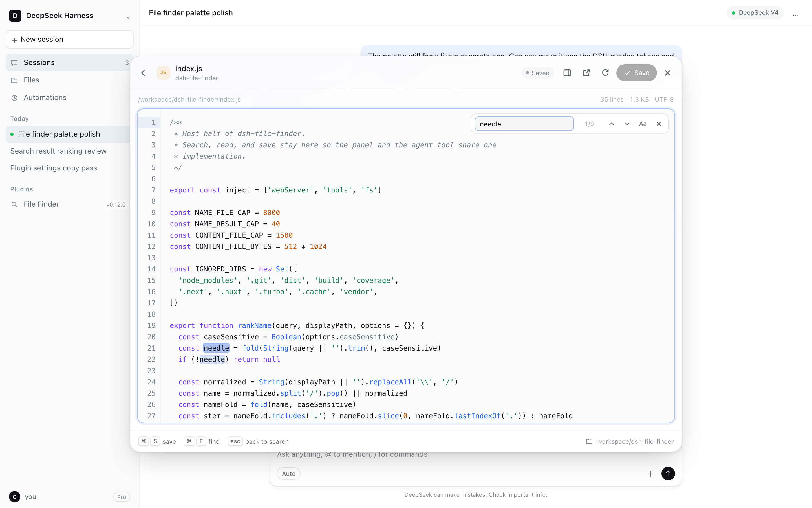Viewport: 812px width, 508px height.
Task: Jump to previous find match
Action: 611,124
